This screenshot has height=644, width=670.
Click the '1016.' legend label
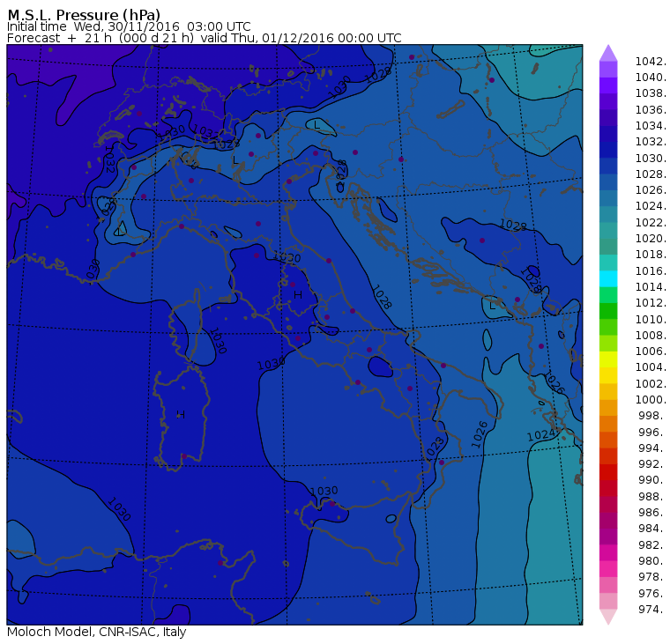pos(651,270)
